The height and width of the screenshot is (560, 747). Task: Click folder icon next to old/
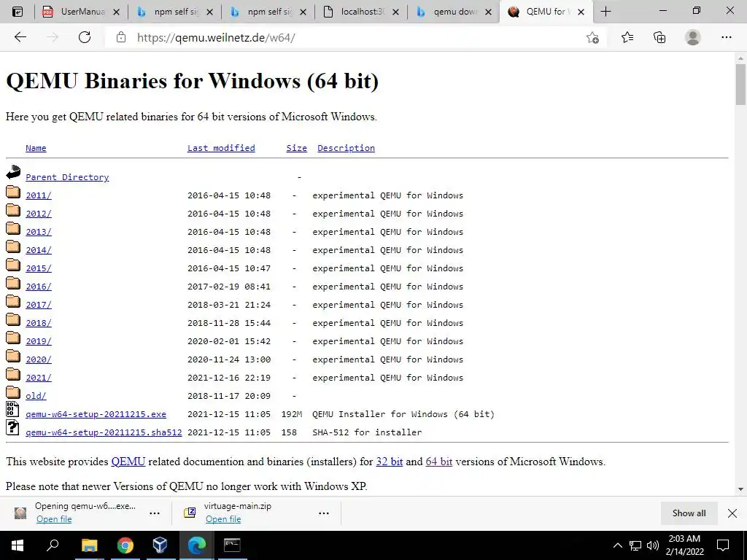point(13,392)
